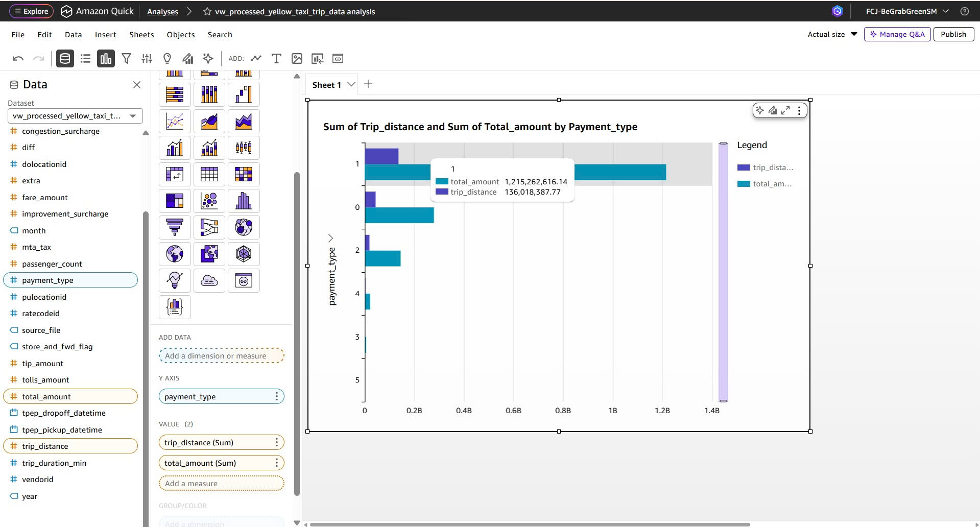Screen dimensions: 980x527
Task: Select the pivot table visual type
Action: tap(175, 174)
